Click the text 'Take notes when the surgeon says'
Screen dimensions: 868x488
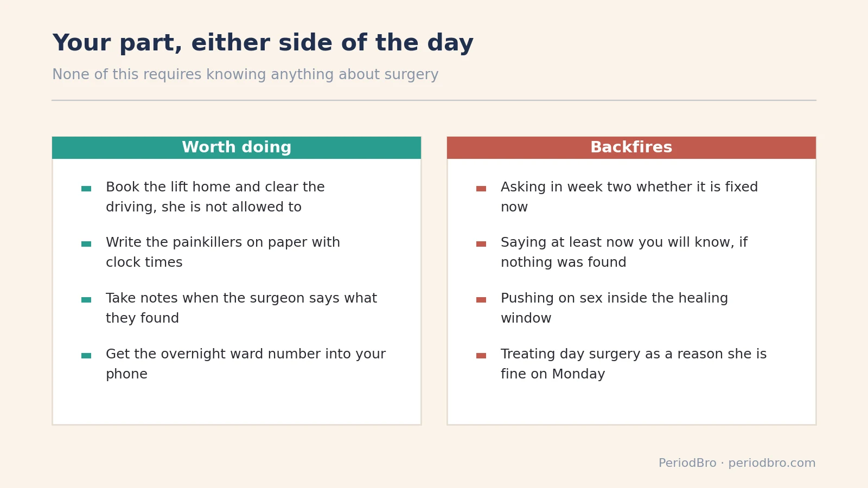click(x=241, y=308)
